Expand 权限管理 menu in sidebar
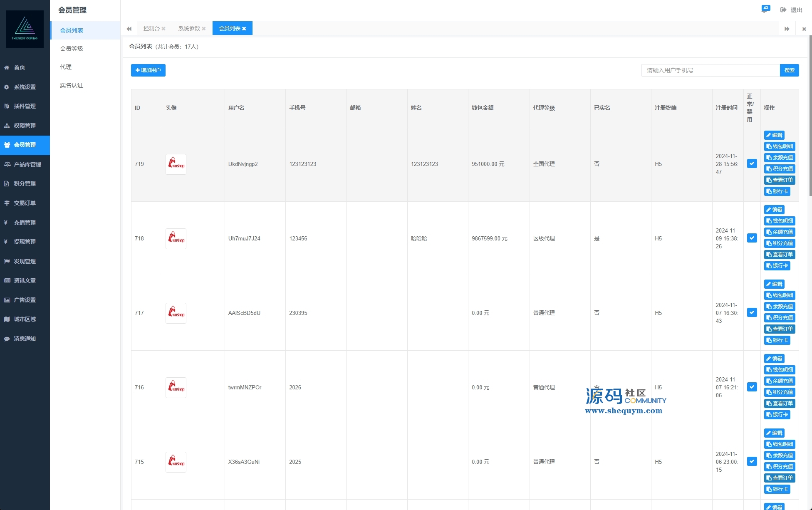This screenshot has height=510, width=812. tap(24, 126)
